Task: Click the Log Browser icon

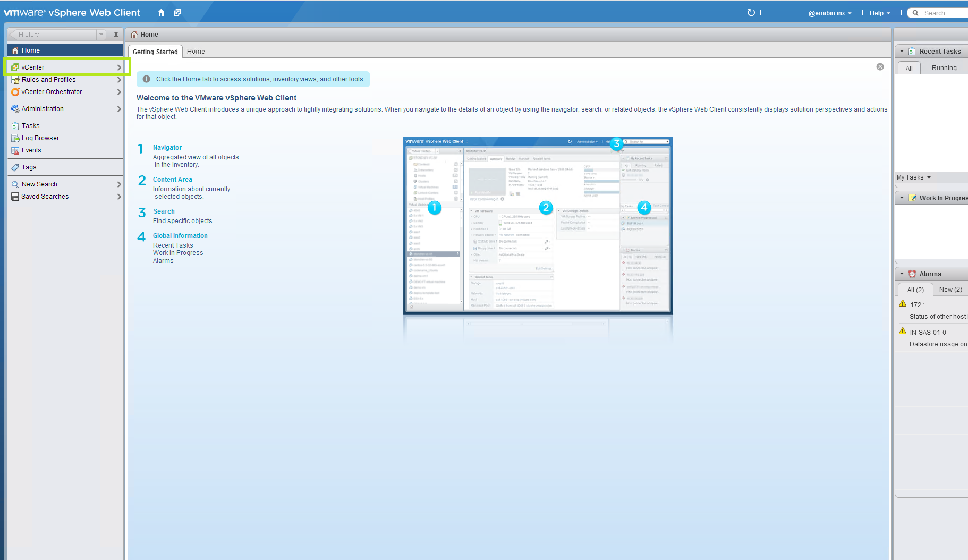Action: [x=15, y=138]
